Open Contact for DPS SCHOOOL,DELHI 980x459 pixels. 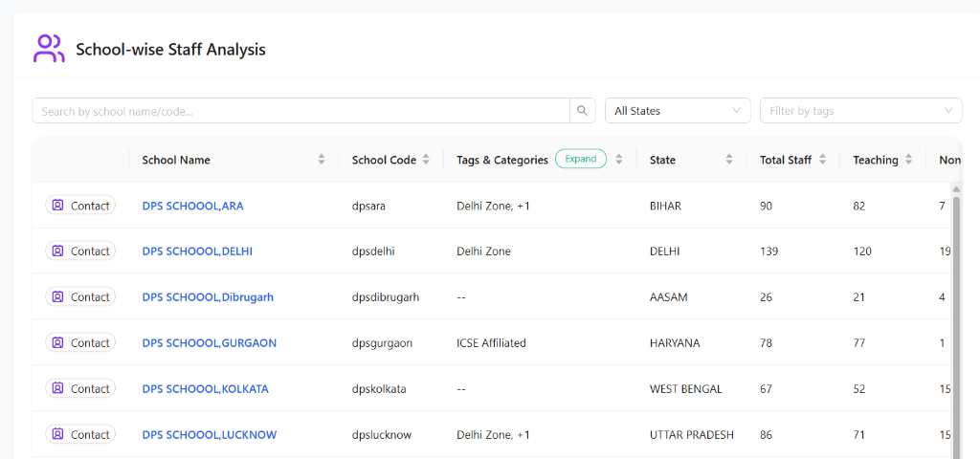pos(80,251)
